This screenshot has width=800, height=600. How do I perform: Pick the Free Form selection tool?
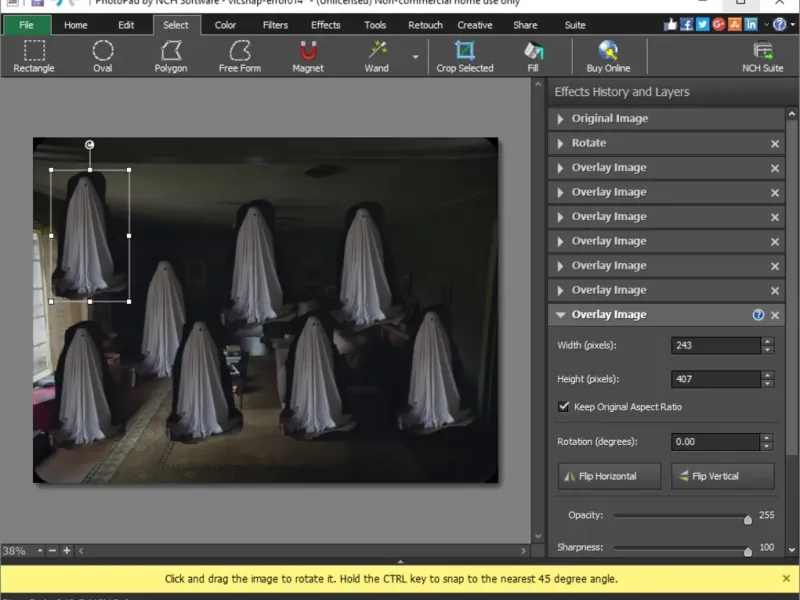pos(240,57)
